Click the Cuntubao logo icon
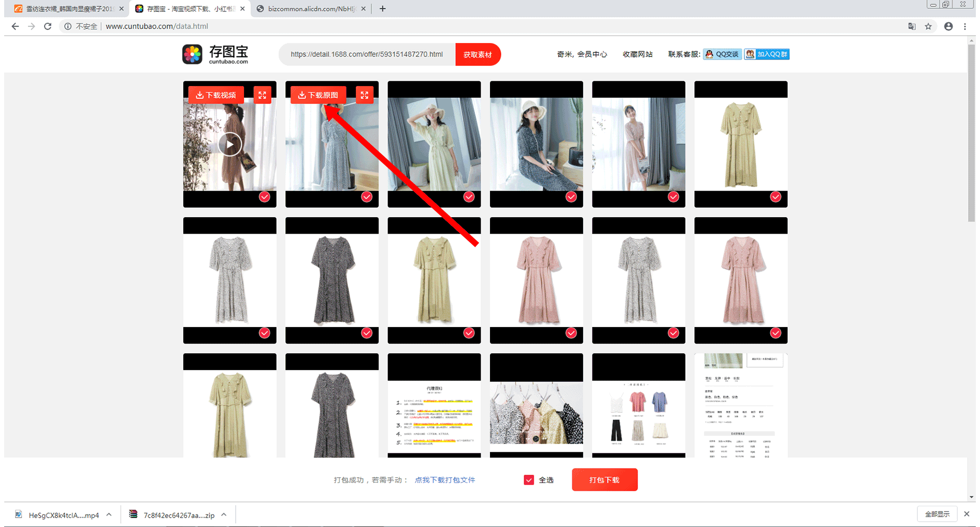This screenshot has width=980, height=527. click(192, 54)
